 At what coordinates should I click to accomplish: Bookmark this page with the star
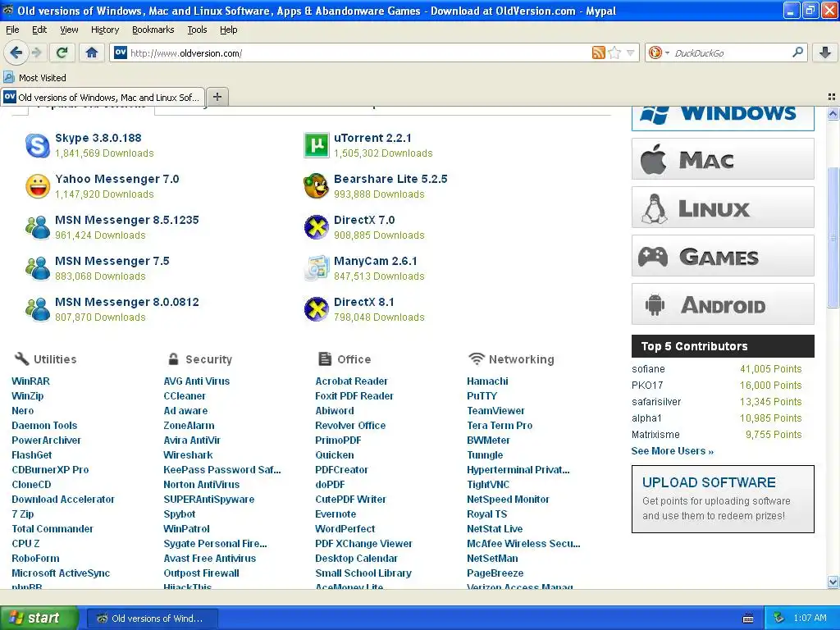614,52
